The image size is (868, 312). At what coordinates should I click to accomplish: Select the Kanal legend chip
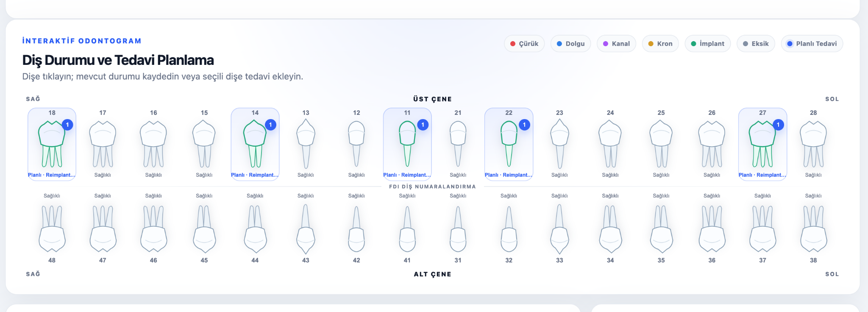point(616,44)
